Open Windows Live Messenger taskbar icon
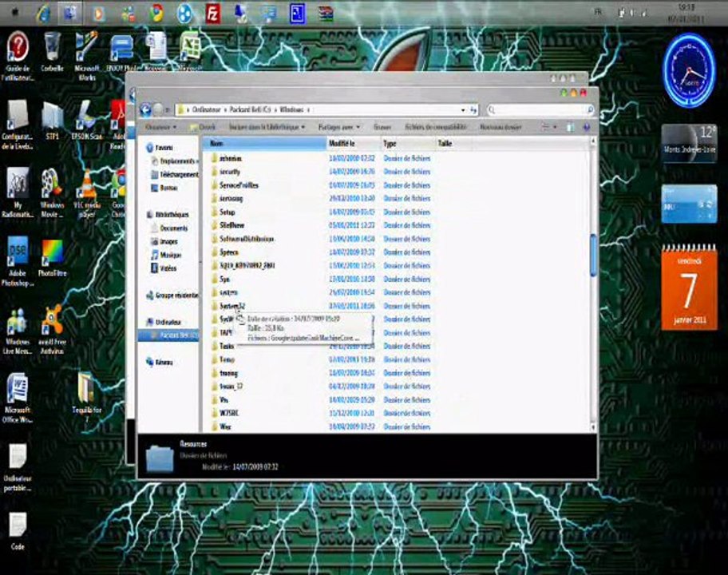This screenshot has width=728, height=575. [129, 14]
